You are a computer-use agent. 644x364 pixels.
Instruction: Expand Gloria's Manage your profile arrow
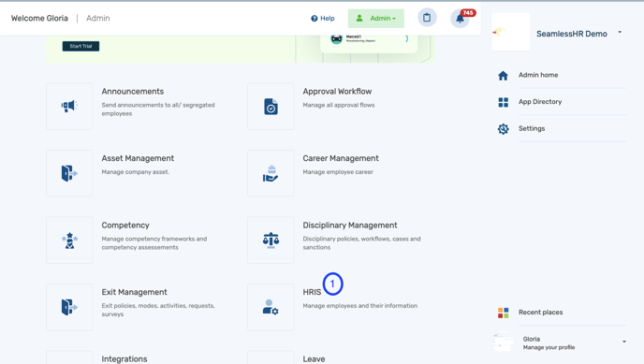(x=623, y=342)
